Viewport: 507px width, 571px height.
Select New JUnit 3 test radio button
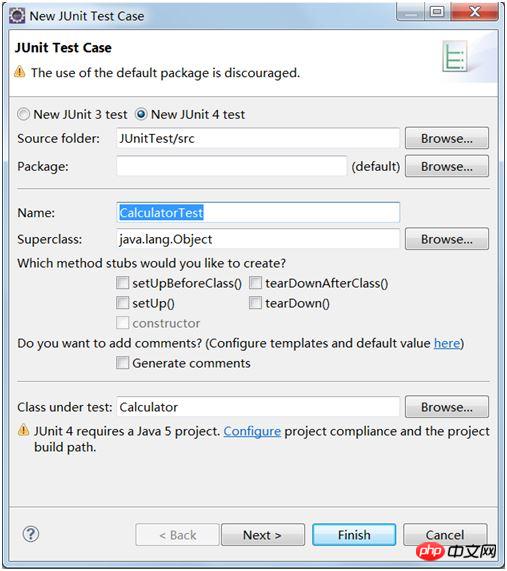click(x=23, y=114)
